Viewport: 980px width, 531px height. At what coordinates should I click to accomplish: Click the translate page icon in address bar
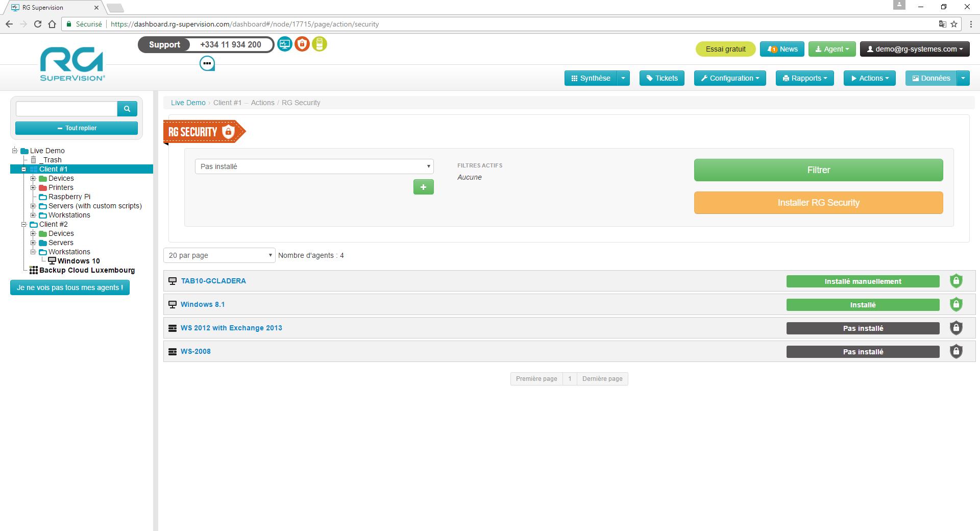coord(942,24)
